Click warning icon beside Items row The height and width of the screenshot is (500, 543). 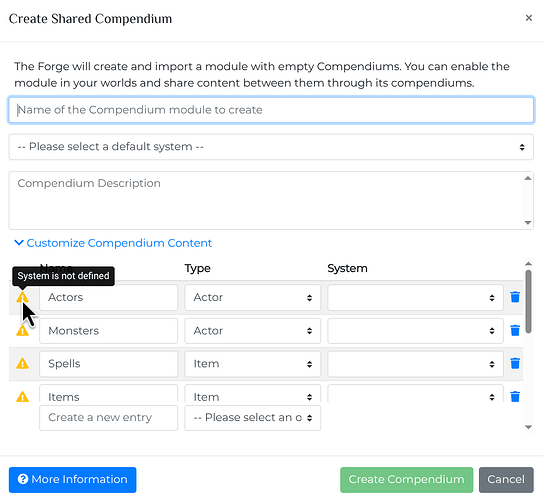23,396
